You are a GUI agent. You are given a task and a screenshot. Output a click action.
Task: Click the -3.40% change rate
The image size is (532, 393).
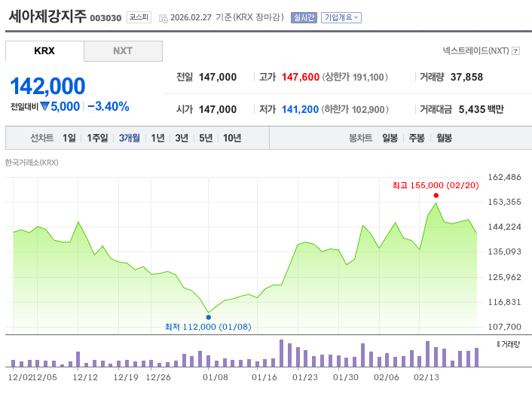click(x=109, y=106)
